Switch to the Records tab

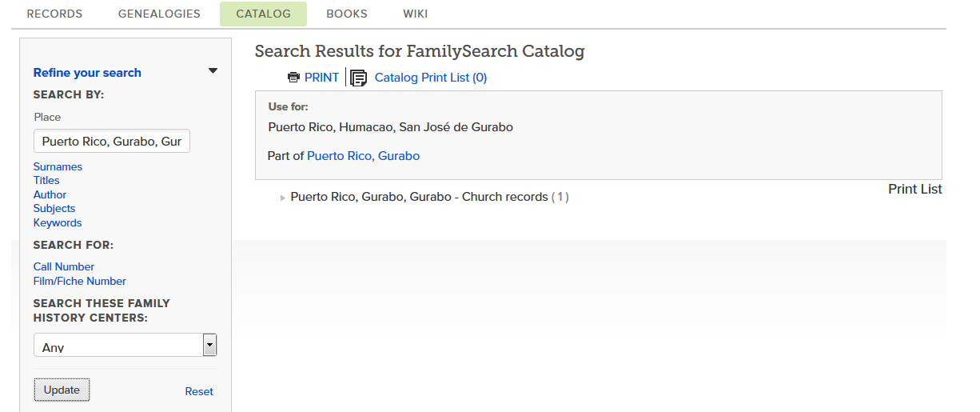(x=54, y=14)
